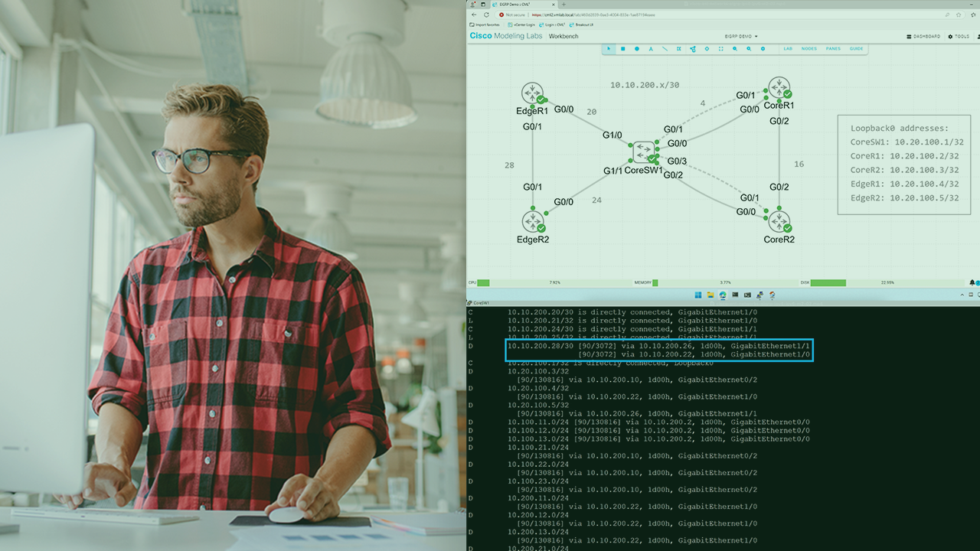Open Windows Start menu on taskbar
Viewport: 980px width, 551px height.
(697, 295)
